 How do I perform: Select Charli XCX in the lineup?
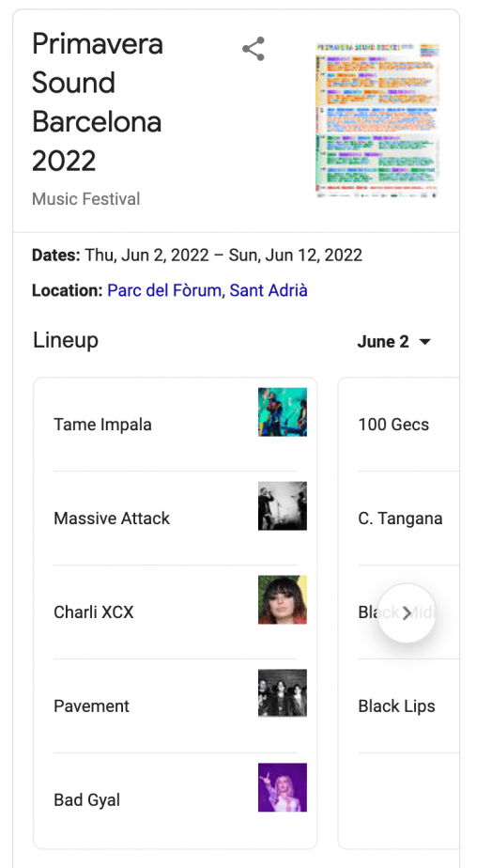[x=176, y=612]
